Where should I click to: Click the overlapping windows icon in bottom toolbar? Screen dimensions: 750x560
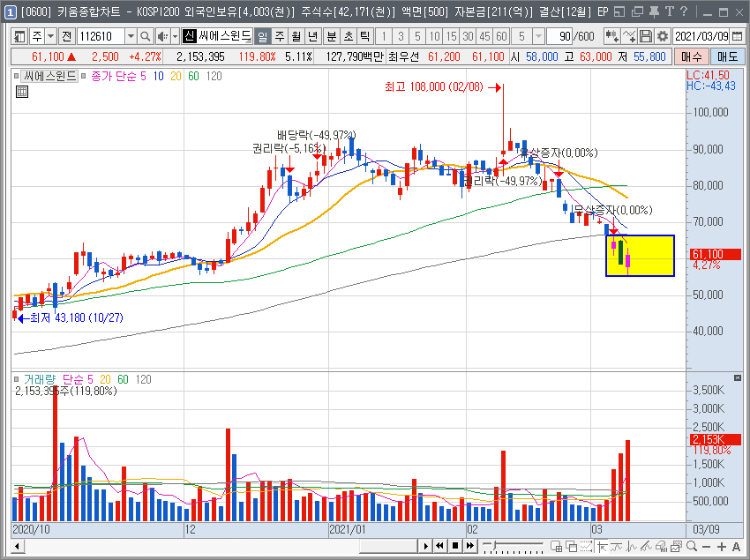571,546
